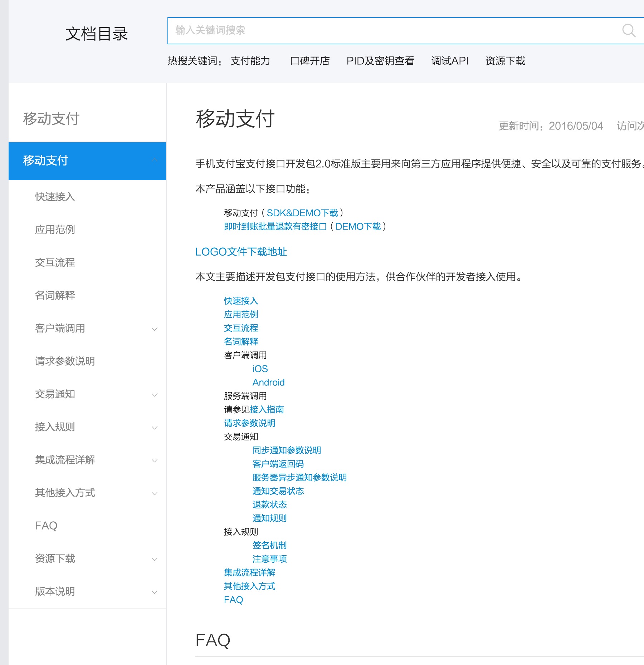The image size is (644, 665).
Task: Click the SDK&DEMO下载 link
Action: (x=302, y=213)
